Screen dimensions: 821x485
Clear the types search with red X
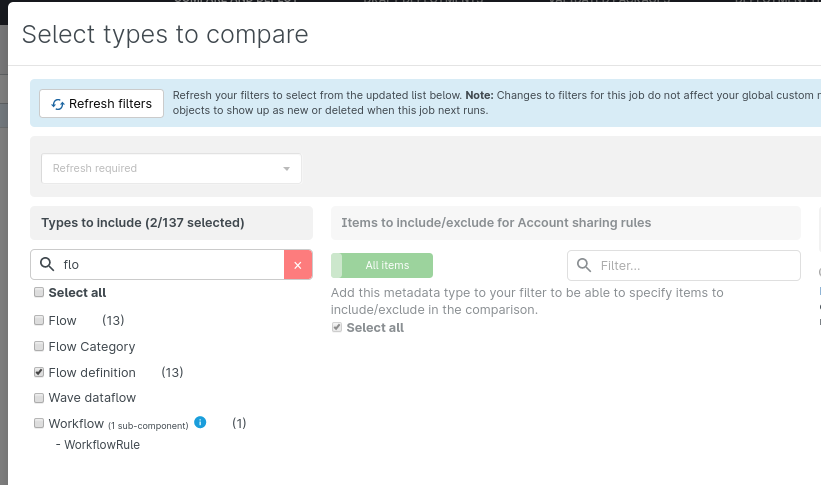coord(297,265)
